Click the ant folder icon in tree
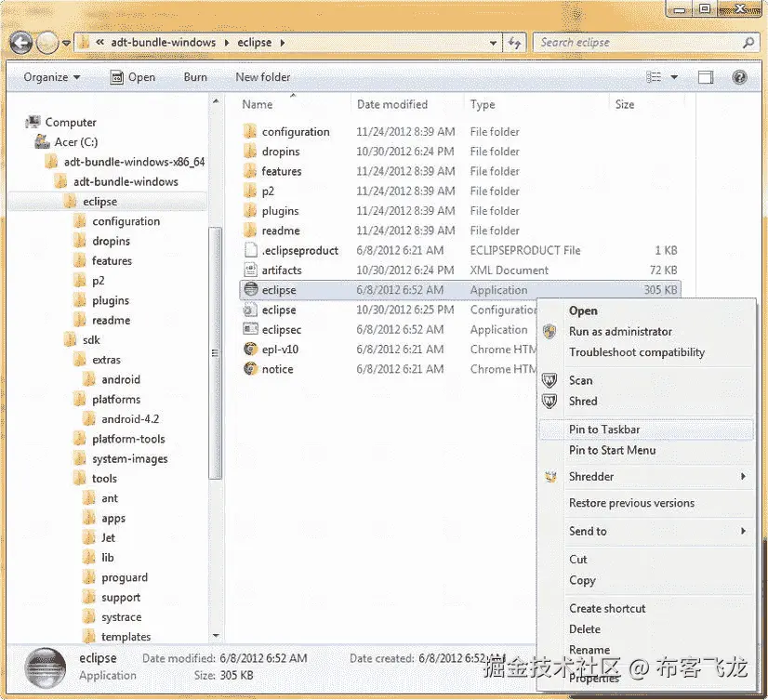768x700 pixels. click(89, 498)
